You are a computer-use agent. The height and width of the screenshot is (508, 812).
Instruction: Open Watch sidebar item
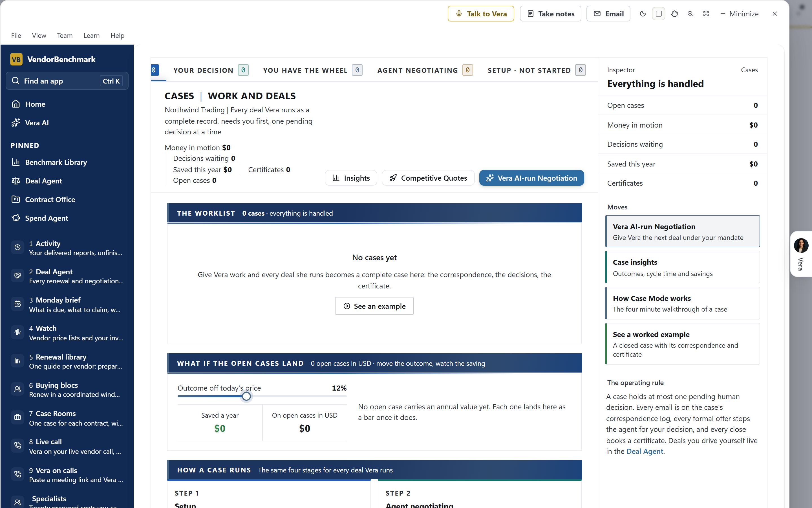pos(67,333)
